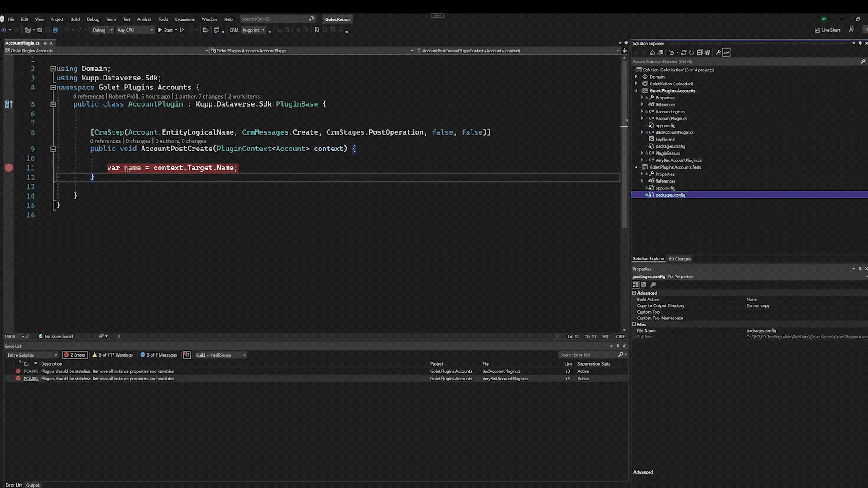Open the Extensions menu

tap(185, 19)
